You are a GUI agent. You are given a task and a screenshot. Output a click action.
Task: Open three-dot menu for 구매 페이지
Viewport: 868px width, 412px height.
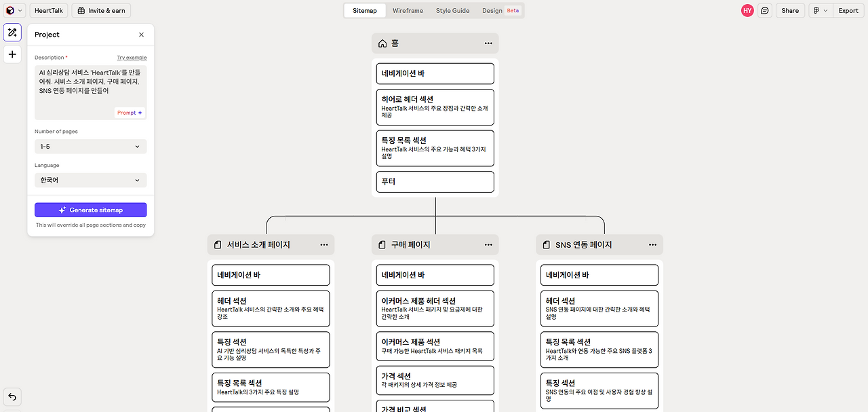(x=488, y=245)
